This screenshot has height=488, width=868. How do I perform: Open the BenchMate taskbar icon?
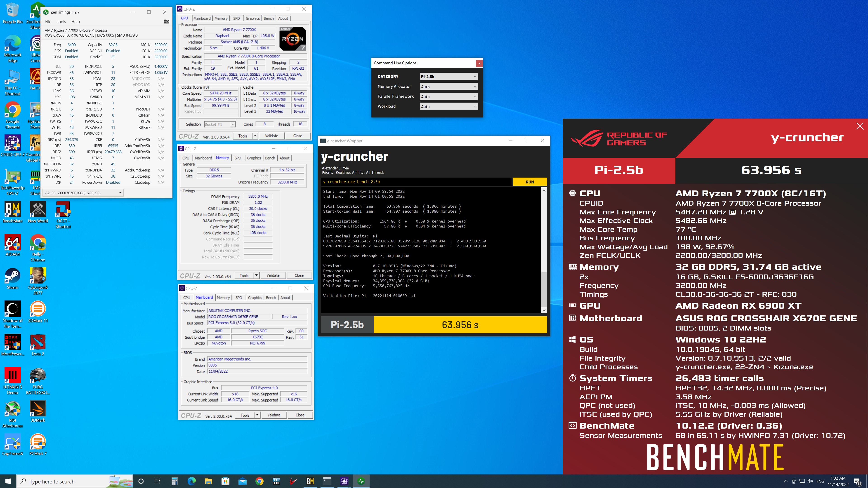click(310, 481)
